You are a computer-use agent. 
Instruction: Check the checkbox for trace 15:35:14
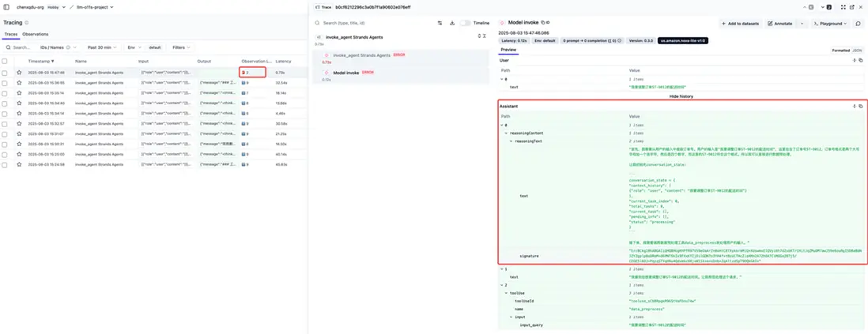tap(5, 93)
